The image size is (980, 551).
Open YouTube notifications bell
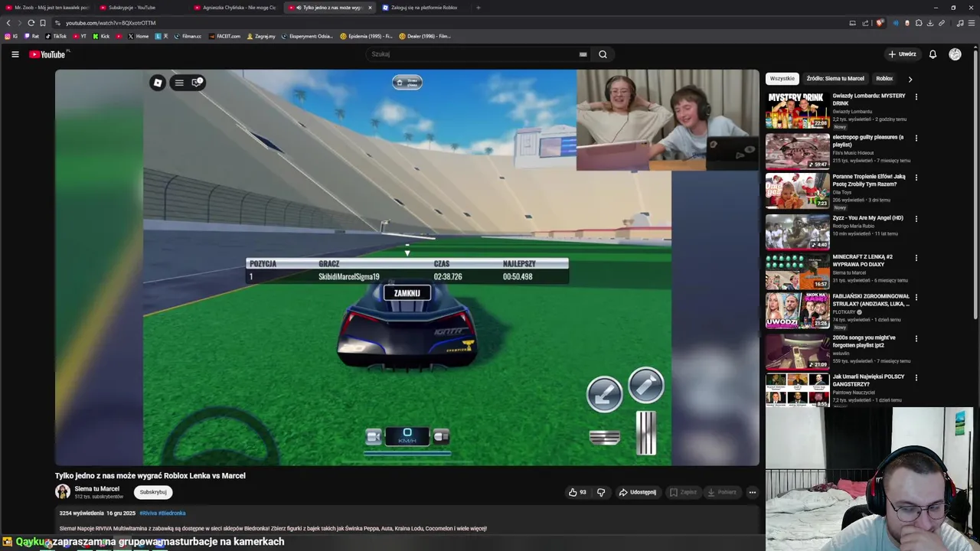click(933, 54)
